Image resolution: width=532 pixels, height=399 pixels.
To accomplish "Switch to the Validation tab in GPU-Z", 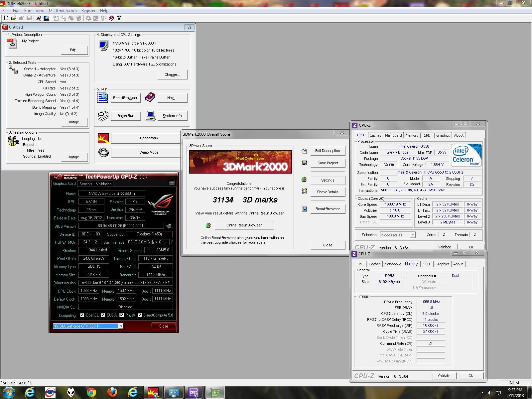I will (104, 184).
